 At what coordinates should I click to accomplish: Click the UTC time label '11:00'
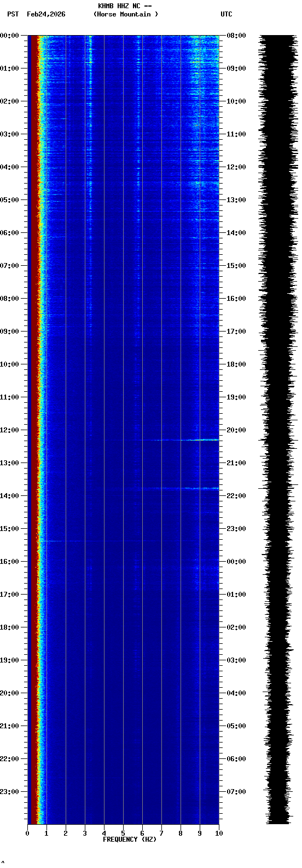(x=236, y=134)
